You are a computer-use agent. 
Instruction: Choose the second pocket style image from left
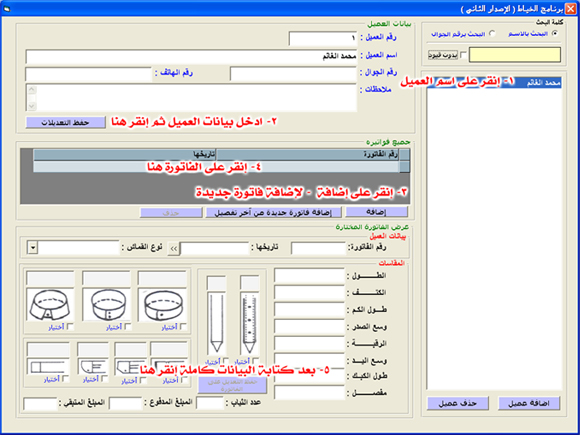tap(93, 366)
